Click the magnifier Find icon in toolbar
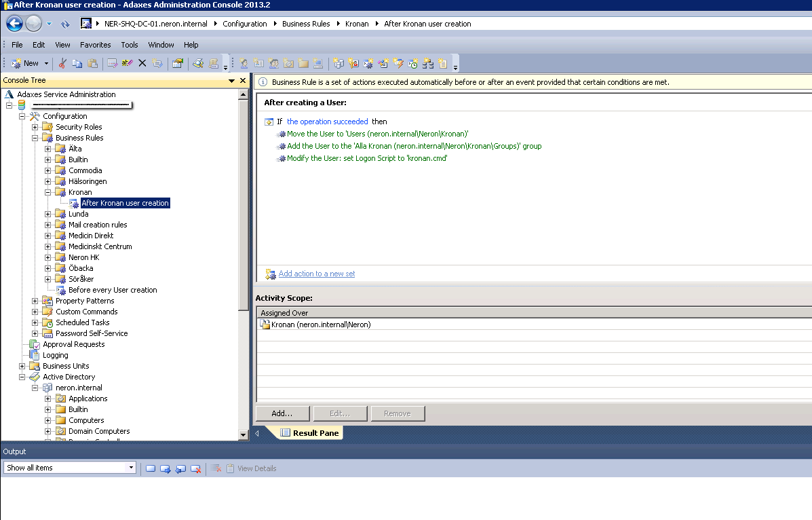This screenshot has height=520, width=812. click(198, 63)
